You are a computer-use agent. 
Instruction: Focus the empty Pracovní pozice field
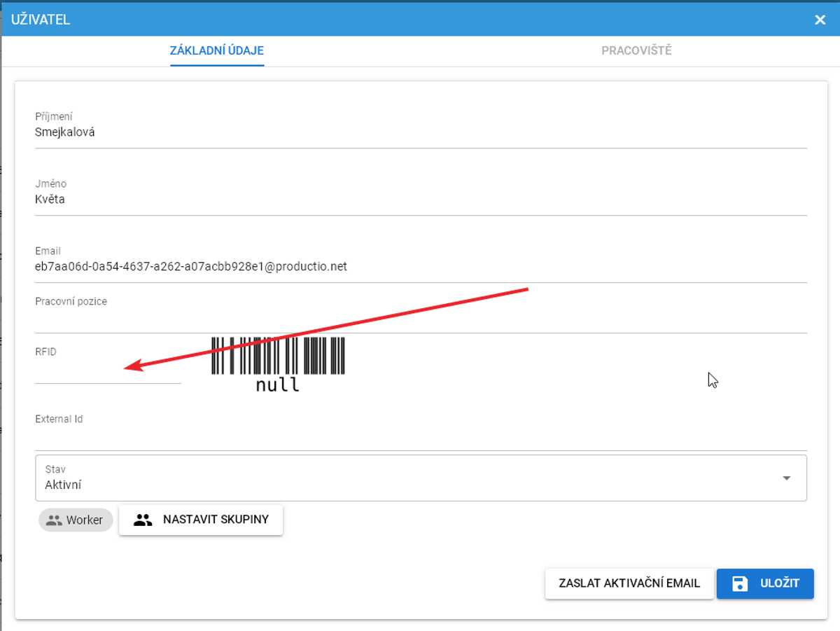pos(420,320)
